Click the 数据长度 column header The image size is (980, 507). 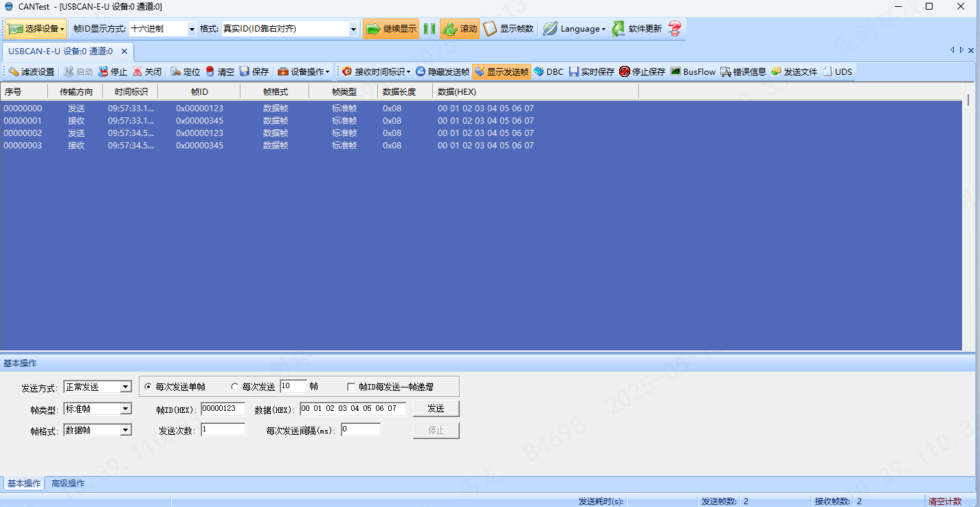click(405, 91)
